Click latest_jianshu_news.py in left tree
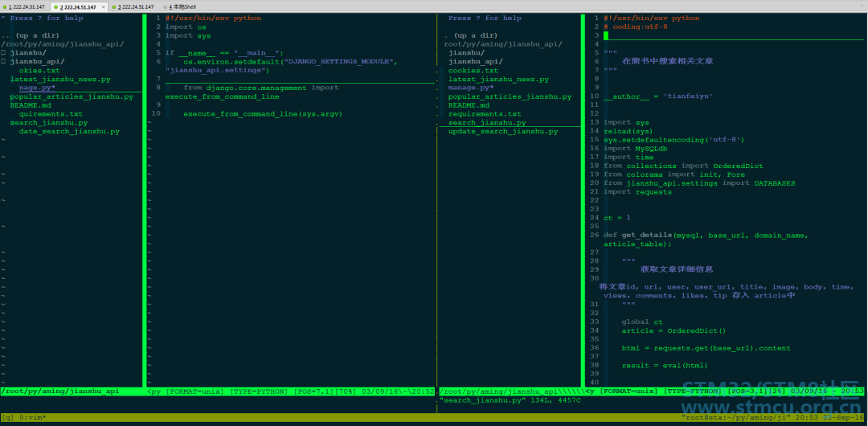Viewport: 868px width, 426px height. tap(60, 80)
